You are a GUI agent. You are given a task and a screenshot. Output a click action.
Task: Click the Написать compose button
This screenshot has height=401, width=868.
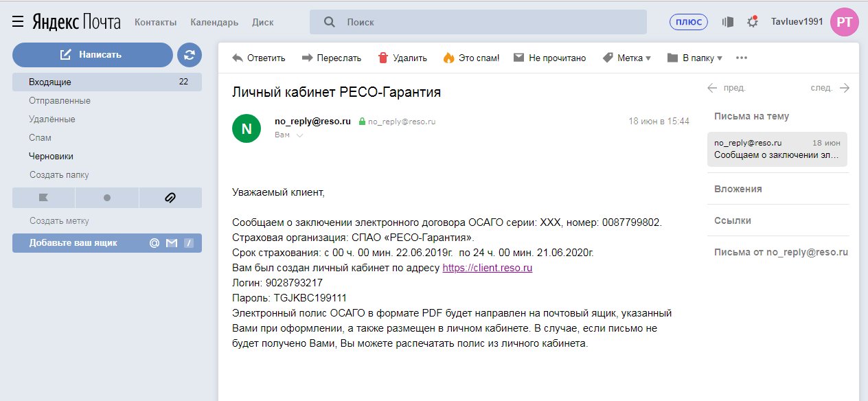93,55
